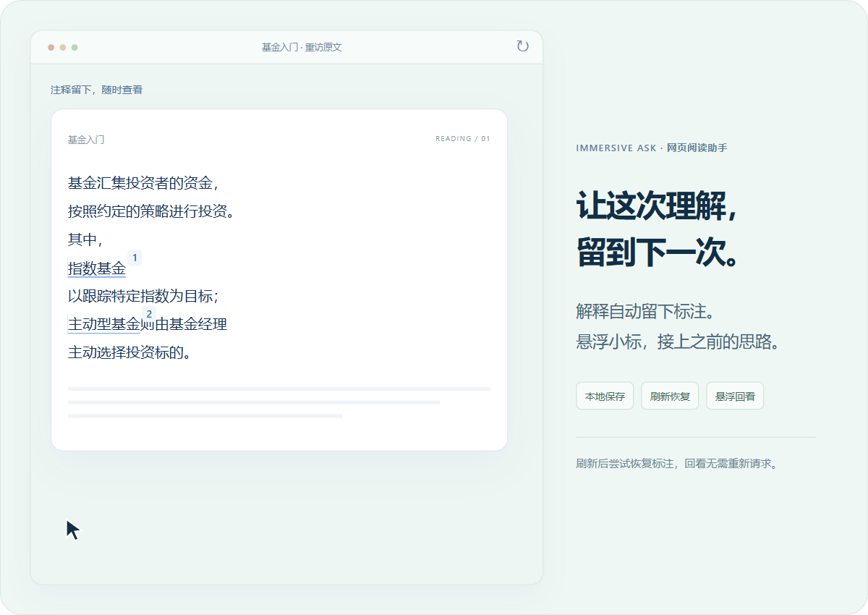Viewport: 868px width, 615px height.
Task: Click the subtitle 解释自动留下标注。
Action: click(x=646, y=312)
